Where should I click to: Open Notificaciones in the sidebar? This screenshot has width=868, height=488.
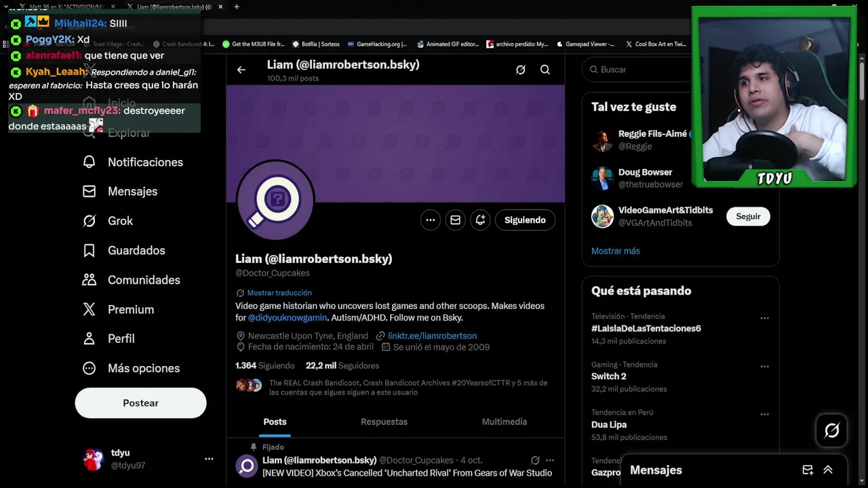pos(133,162)
